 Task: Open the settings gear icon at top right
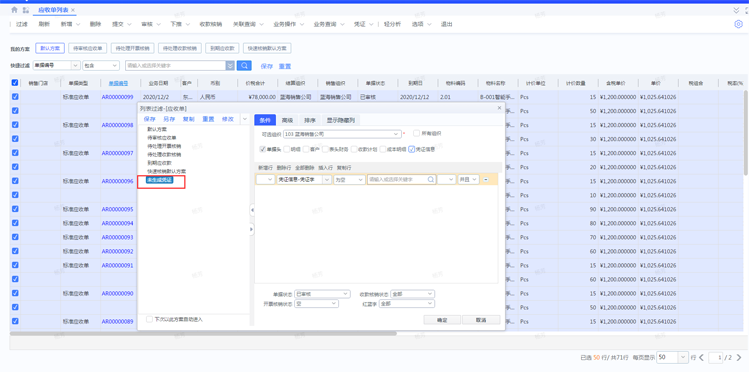pos(738,24)
